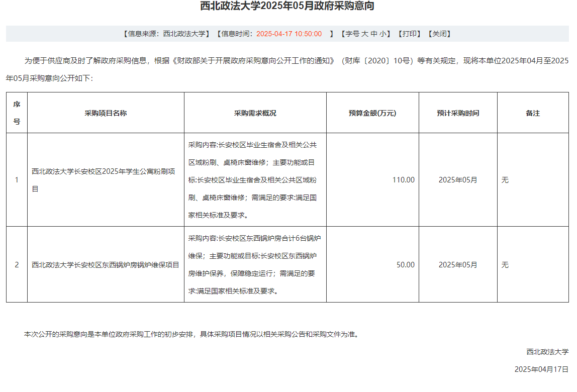Click the introductory paragraph citing 财库〔2020〕10号
Image resolution: width=577 pixels, height=392 pixels.
coord(287,69)
